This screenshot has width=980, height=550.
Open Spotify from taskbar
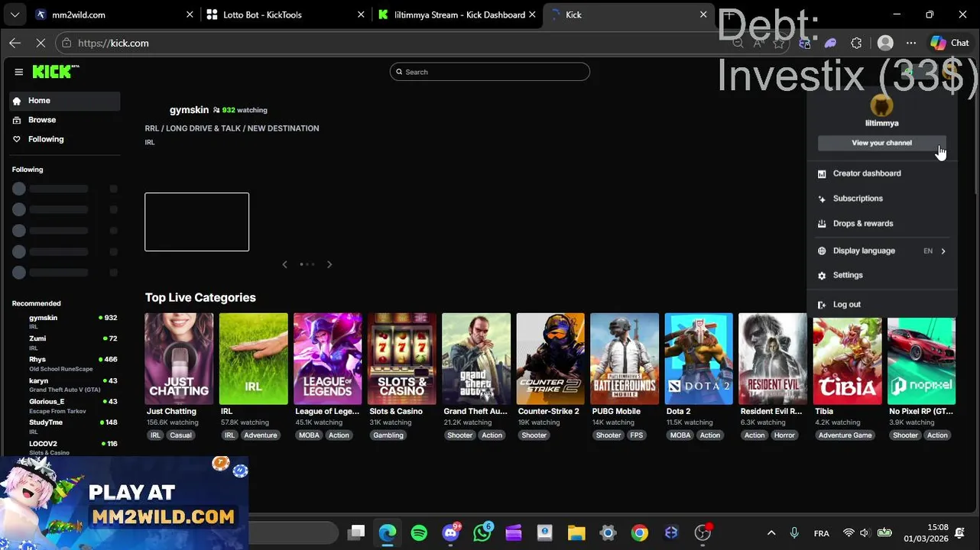pyautogui.click(x=419, y=533)
